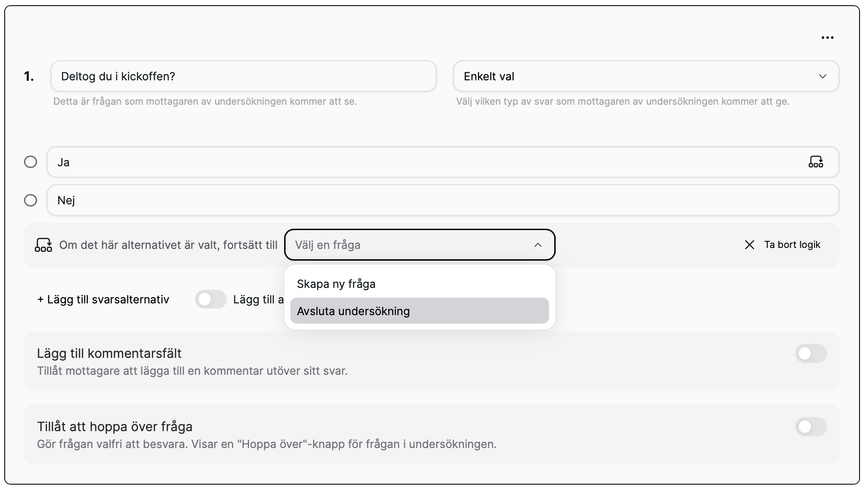
Task: Select the Nej radio button
Action: (31, 200)
